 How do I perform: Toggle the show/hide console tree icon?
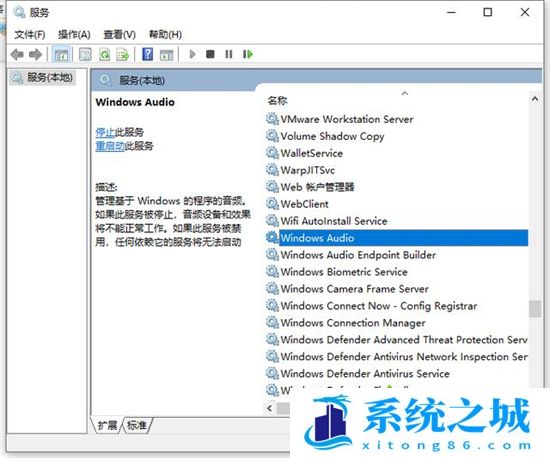coord(61,54)
